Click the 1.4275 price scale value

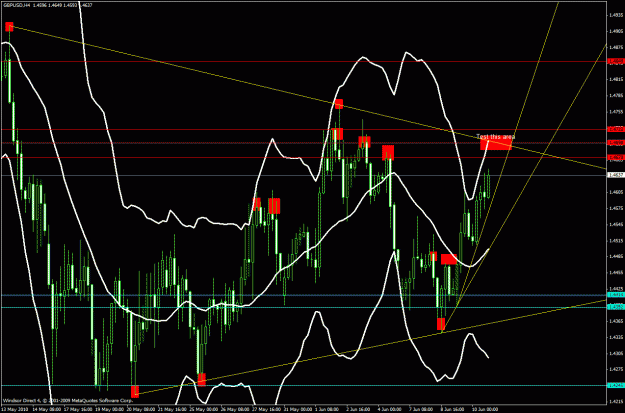[x=616, y=369]
